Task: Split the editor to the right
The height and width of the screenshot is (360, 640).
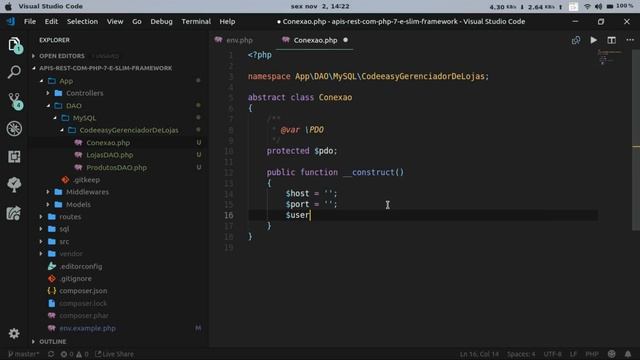Action: click(611, 40)
